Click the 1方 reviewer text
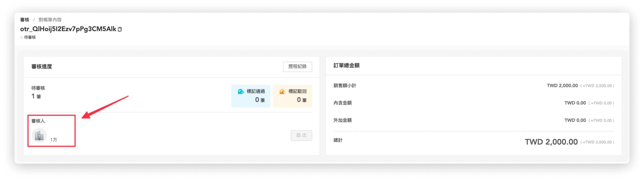644x180 pixels. pos(54,140)
